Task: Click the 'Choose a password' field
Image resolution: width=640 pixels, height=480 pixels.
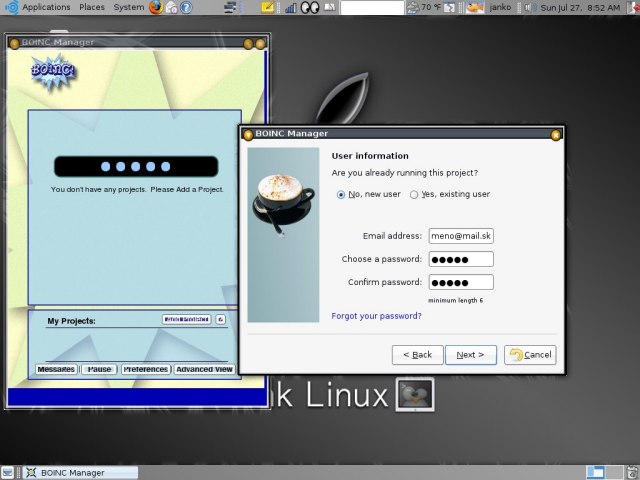Action: (x=461, y=259)
